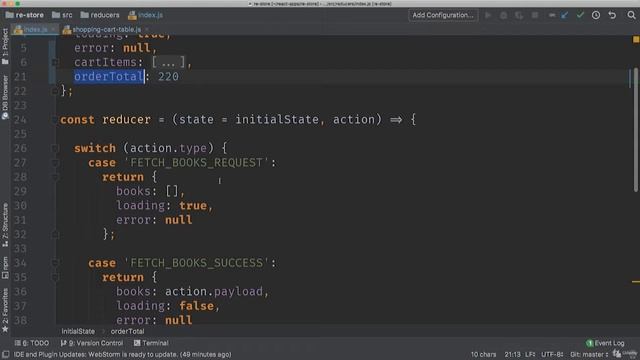The width and height of the screenshot is (640, 360).
Task: Click reducers folder in navigation bar
Action: 100,15
